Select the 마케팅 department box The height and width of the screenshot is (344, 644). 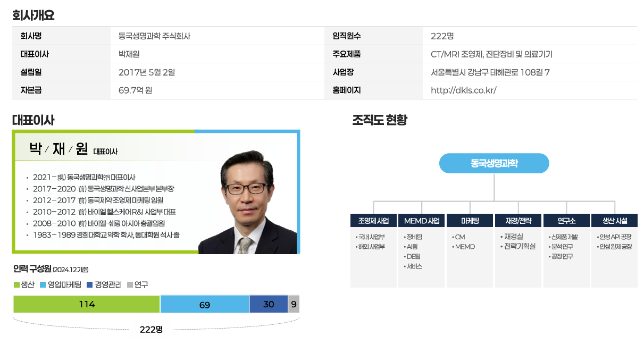tap(470, 220)
